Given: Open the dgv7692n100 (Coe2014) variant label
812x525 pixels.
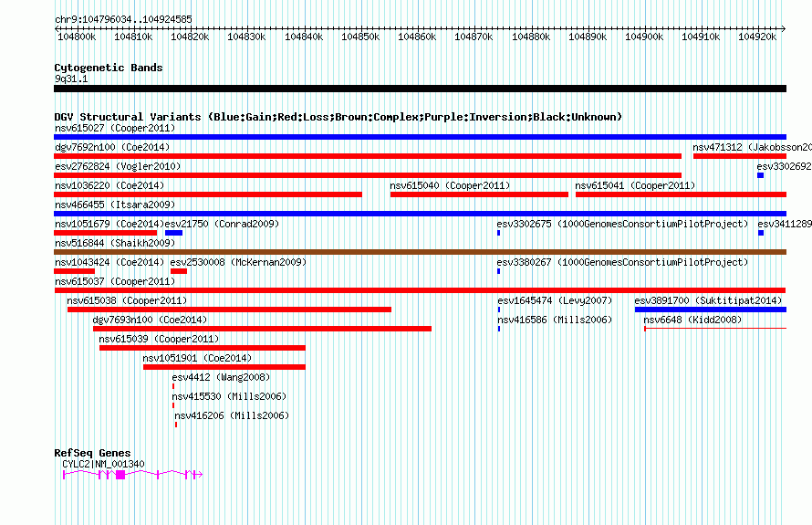Looking at the screenshot, I should 112,147.
